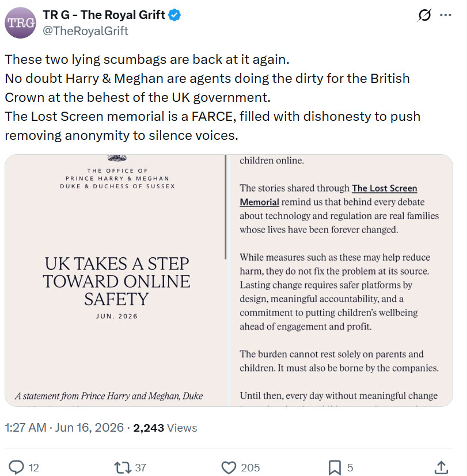Bookmark the post with bookmark icon
Viewport: 467px width, 476px height.
(335, 467)
